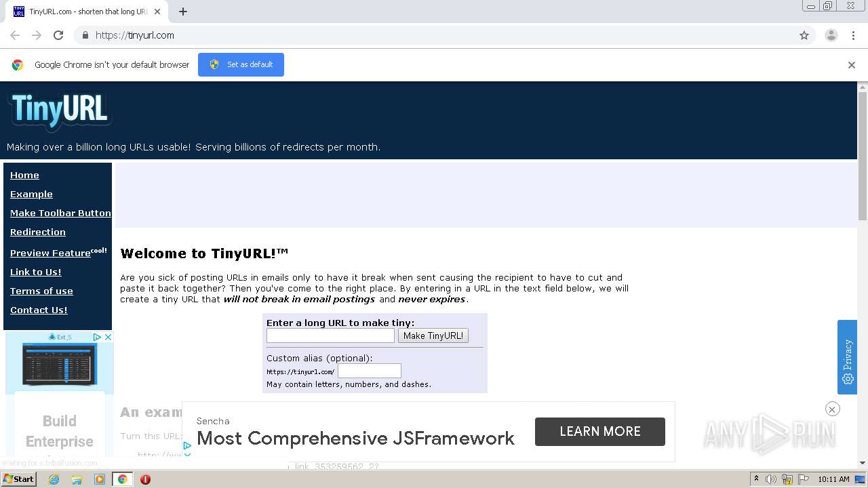Click the custom alias text field
The width and height of the screenshot is (868, 488).
click(x=370, y=371)
